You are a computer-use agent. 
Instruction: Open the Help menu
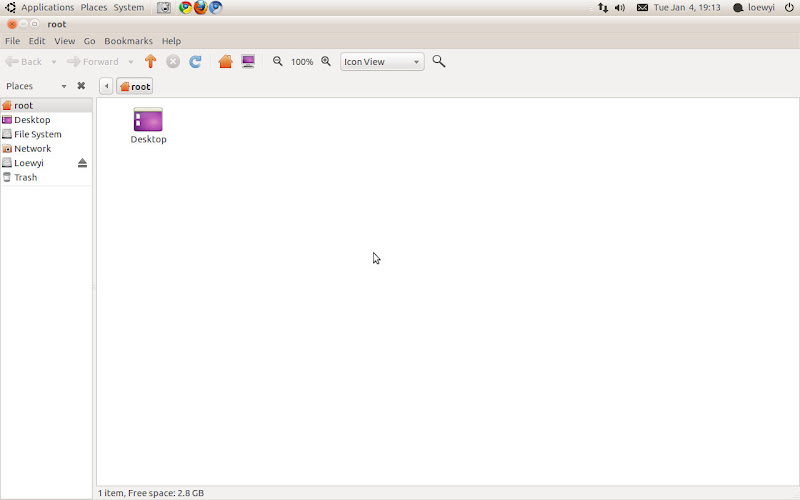pyautogui.click(x=171, y=41)
